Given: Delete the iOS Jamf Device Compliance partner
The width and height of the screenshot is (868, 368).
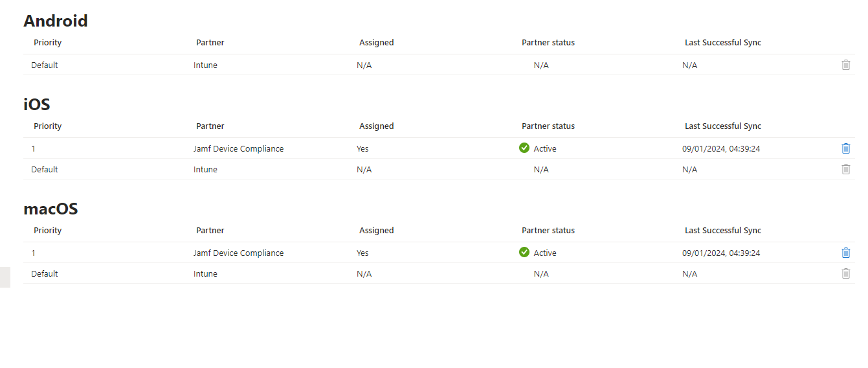Looking at the screenshot, I should pos(845,148).
